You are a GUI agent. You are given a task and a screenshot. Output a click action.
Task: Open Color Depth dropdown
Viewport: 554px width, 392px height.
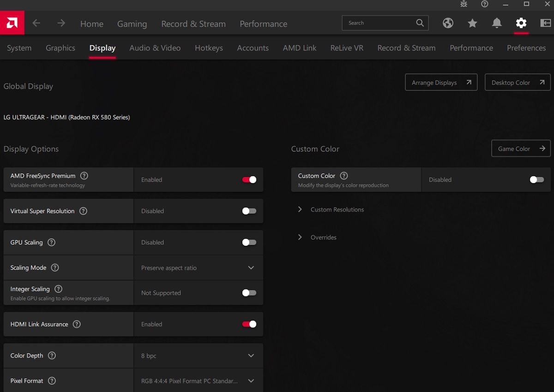tap(199, 356)
